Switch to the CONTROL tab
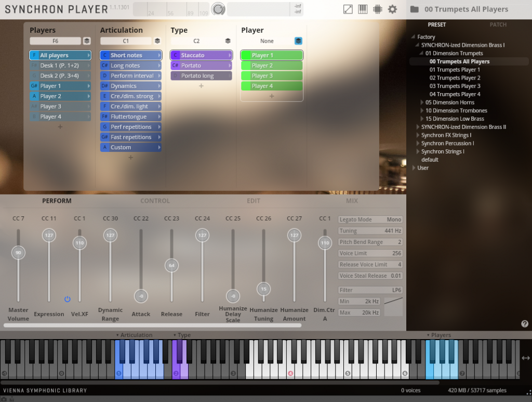The width and height of the screenshot is (532, 402). (x=155, y=201)
